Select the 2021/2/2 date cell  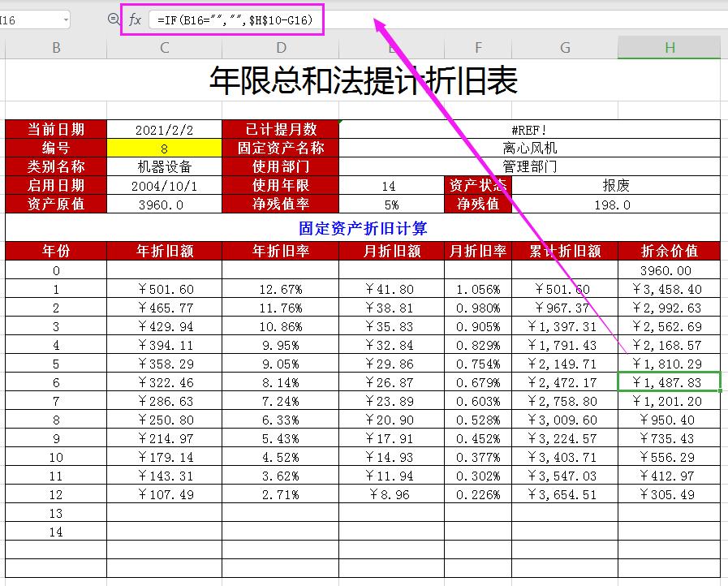coord(164,129)
